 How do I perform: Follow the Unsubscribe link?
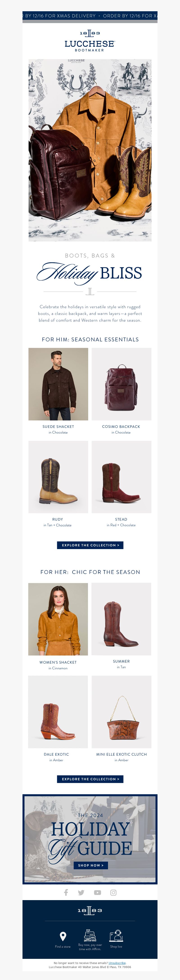point(117,963)
